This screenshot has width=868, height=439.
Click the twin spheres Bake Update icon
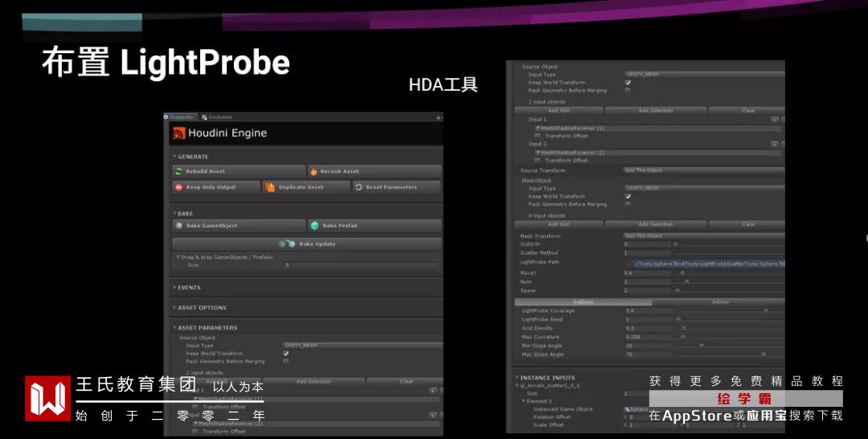[287, 244]
